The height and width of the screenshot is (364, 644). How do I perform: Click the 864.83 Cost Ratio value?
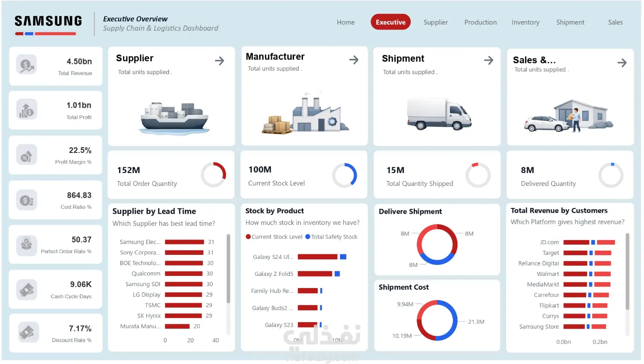click(x=79, y=195)
